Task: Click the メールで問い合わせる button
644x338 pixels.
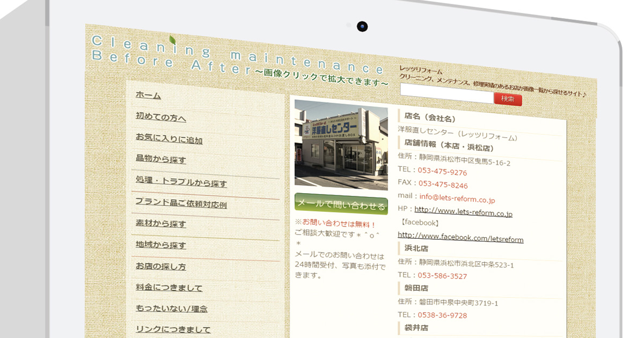Action: tap(341, 204)
